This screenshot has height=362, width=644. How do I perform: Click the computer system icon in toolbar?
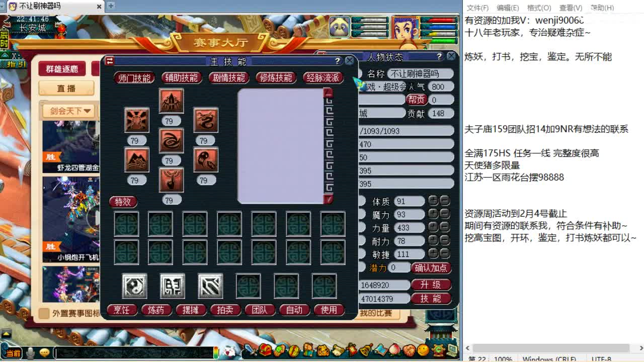[452, 350]
